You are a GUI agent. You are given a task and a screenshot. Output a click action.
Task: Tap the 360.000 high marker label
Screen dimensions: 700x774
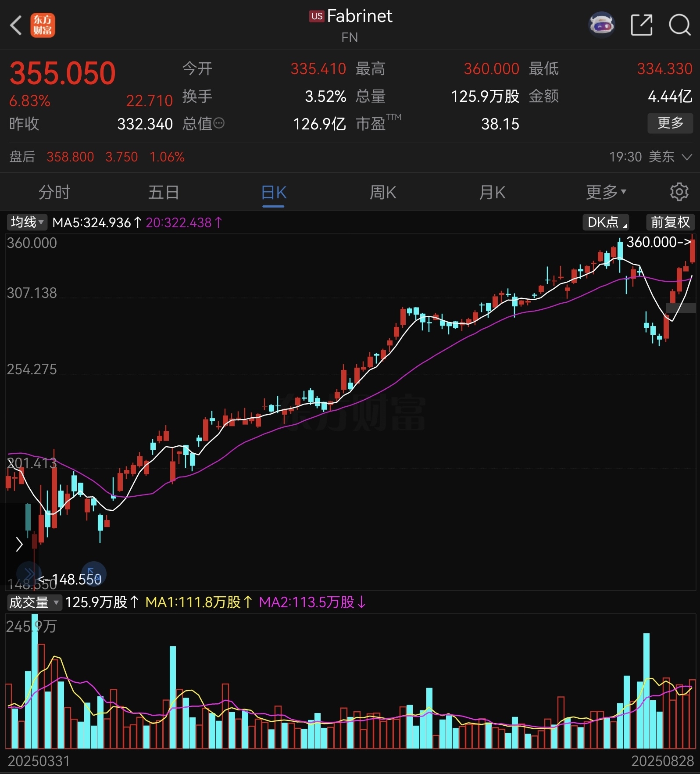658,242
